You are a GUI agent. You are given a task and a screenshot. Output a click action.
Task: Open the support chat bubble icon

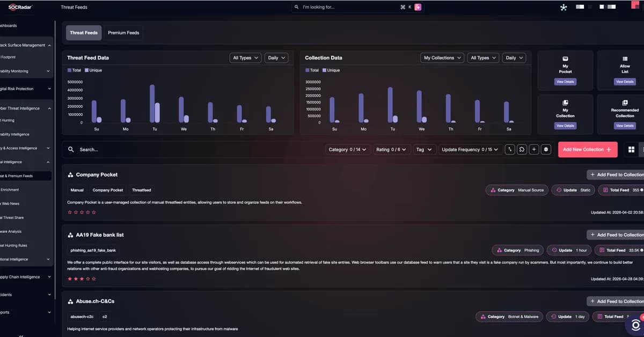[x=635, y=325]
